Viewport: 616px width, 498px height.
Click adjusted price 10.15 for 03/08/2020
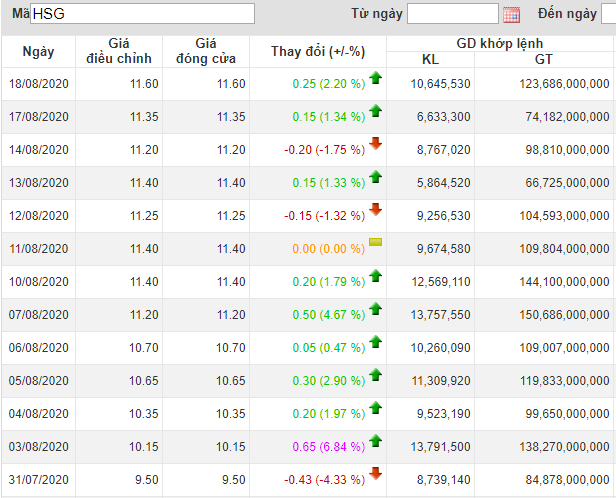click(x=144, y=447)
